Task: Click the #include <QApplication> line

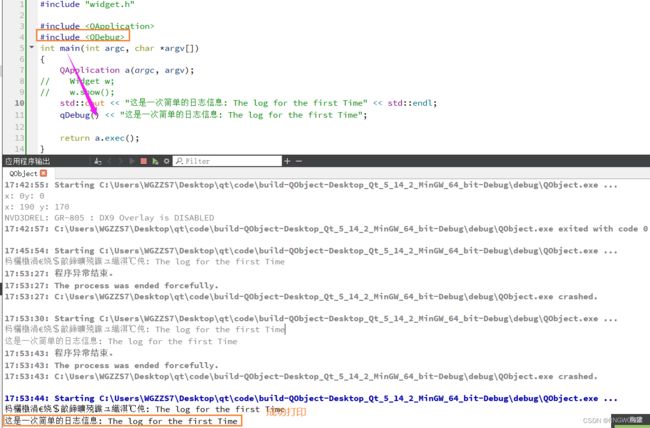Action: pos(97,26)
